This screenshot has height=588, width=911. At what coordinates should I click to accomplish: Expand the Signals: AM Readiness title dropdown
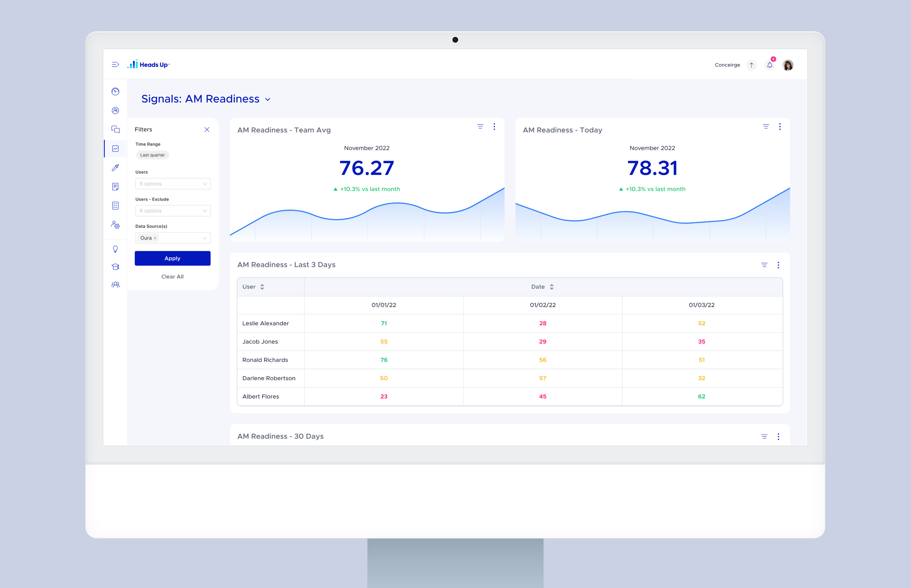click(x=268, y=99)
